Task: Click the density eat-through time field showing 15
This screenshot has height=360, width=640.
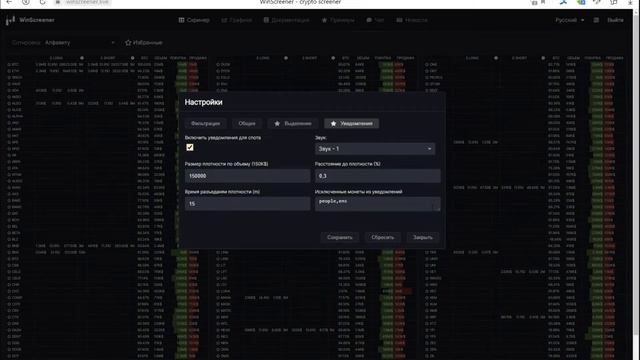Action: tap(247, 204)
